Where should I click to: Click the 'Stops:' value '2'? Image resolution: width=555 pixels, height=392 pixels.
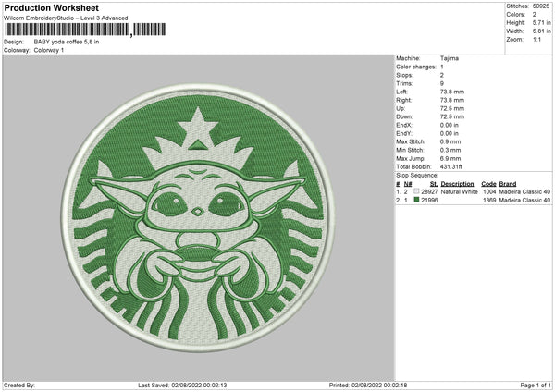point(442,76)
